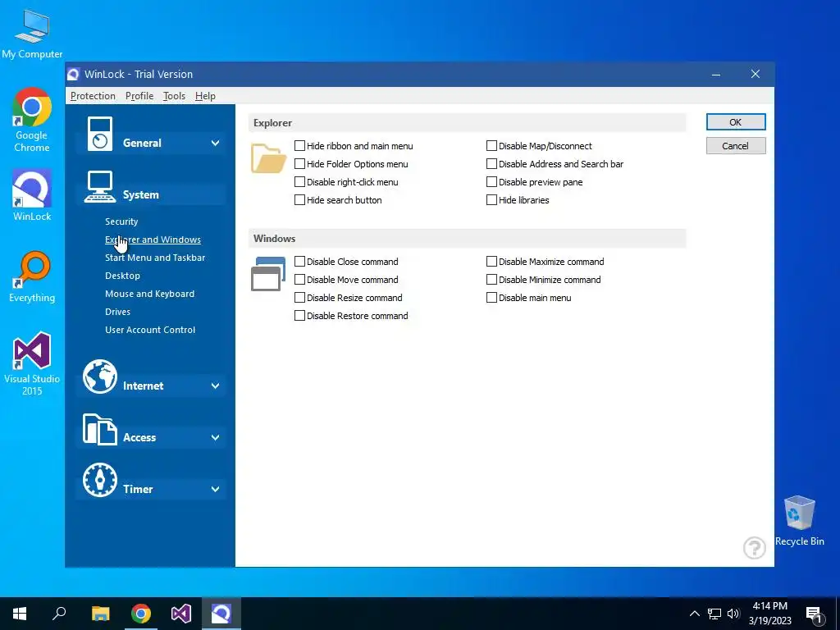
Task: Open the General section icon
Action: click(x=99, y=134)
